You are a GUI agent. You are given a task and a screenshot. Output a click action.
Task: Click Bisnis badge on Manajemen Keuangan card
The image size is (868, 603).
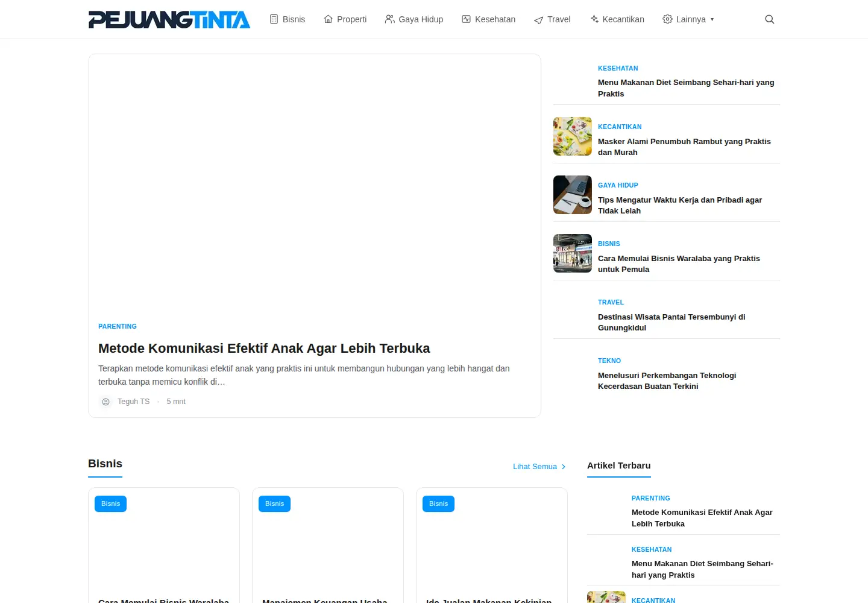click(x=274, y=504)
